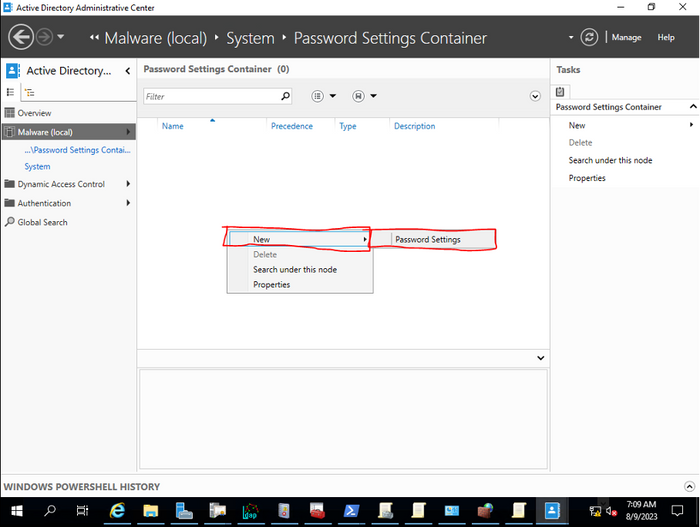Click New in the Tasks pane
The height and width of the screenshot is (527, 700).
(576, 125)
